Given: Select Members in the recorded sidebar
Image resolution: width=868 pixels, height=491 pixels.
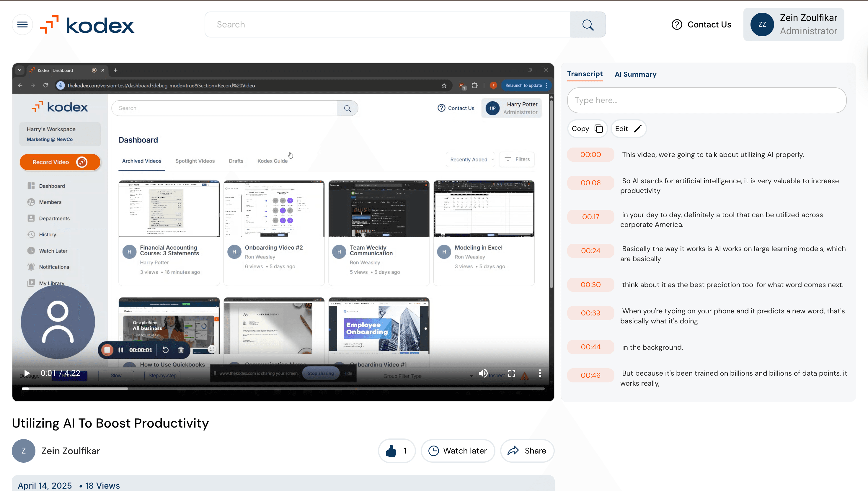Looking at the screenshot, I should pos(45,202).
